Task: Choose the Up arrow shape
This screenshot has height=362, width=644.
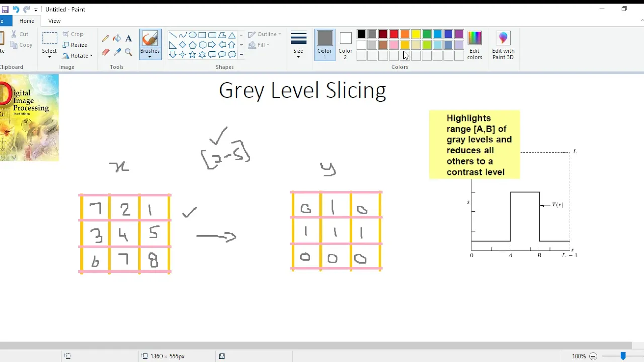Action: (x=232, y=45)
